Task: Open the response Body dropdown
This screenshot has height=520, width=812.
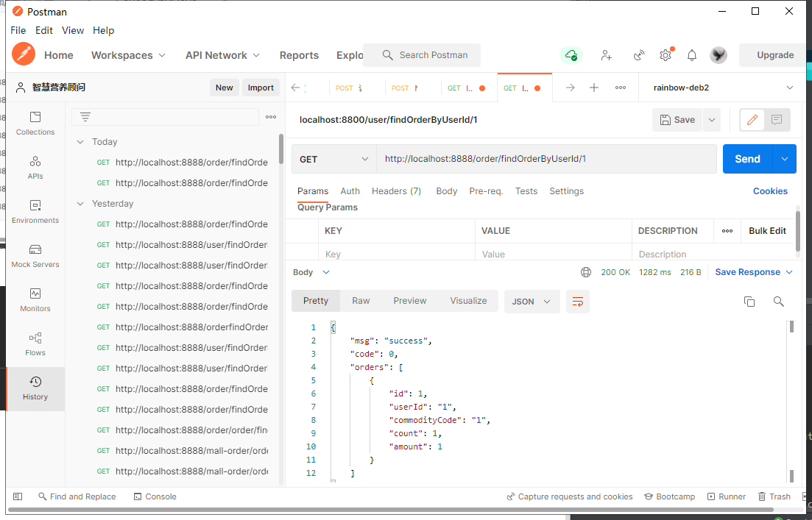Action: point(311,272)
